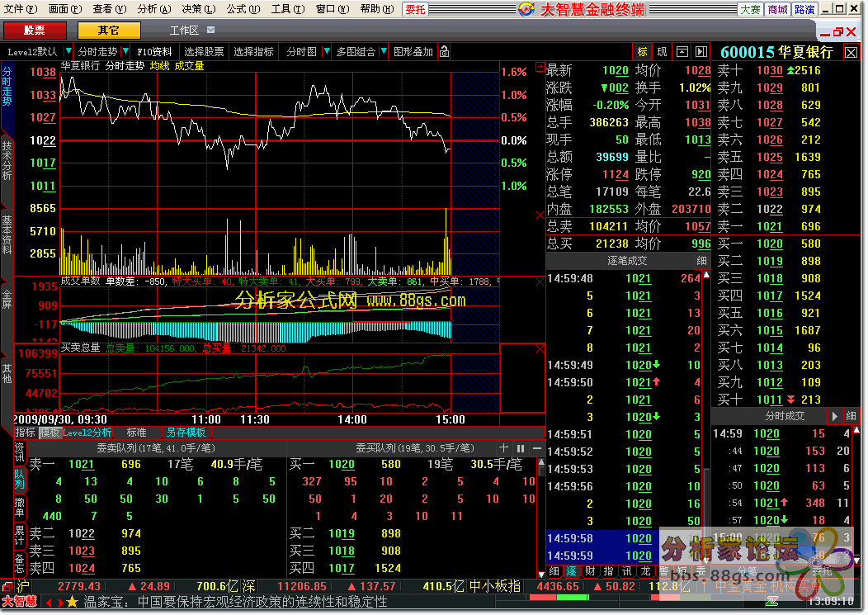Click the window layout icon beside 现

point(682,51)
